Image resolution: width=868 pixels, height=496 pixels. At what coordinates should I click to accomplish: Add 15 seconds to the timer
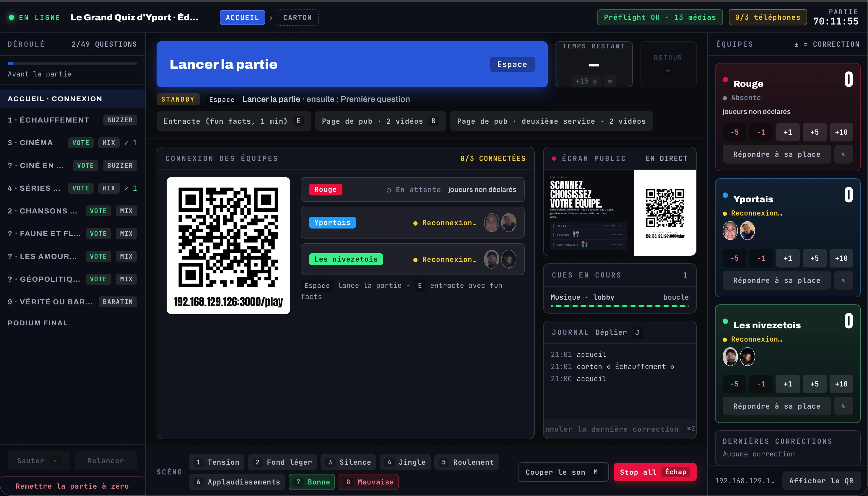click(586, 81)
